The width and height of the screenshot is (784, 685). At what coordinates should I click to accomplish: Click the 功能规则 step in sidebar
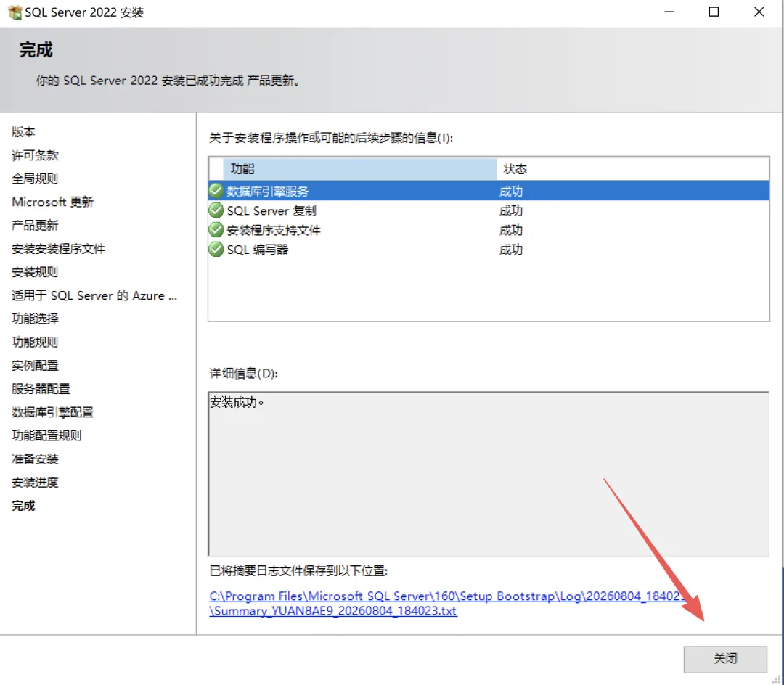tap(35, 342)
